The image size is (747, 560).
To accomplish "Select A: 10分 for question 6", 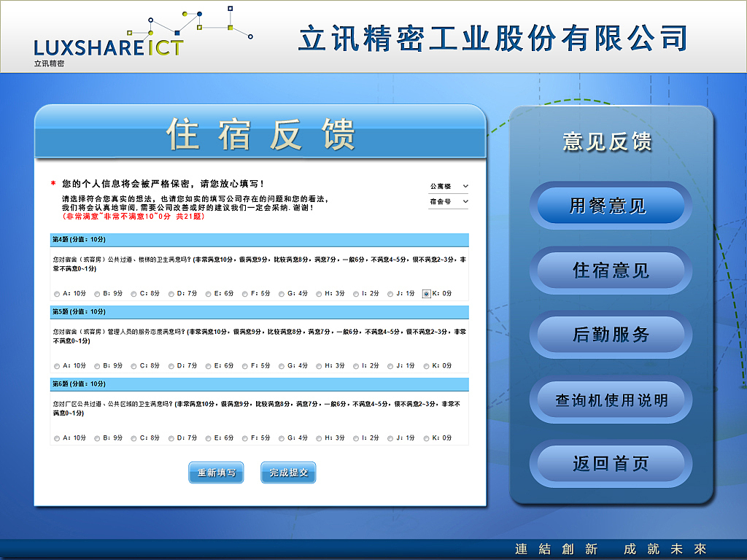I will [x=57, y=438].
